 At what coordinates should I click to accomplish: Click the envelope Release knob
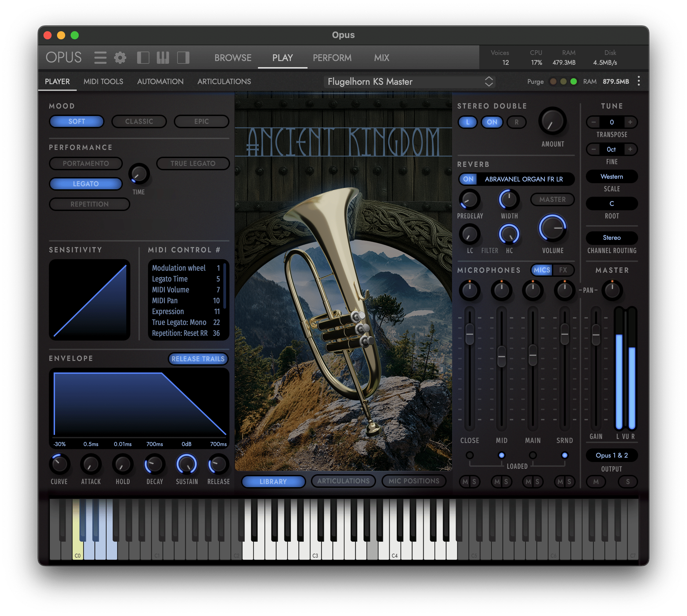(x=218, y=464)
